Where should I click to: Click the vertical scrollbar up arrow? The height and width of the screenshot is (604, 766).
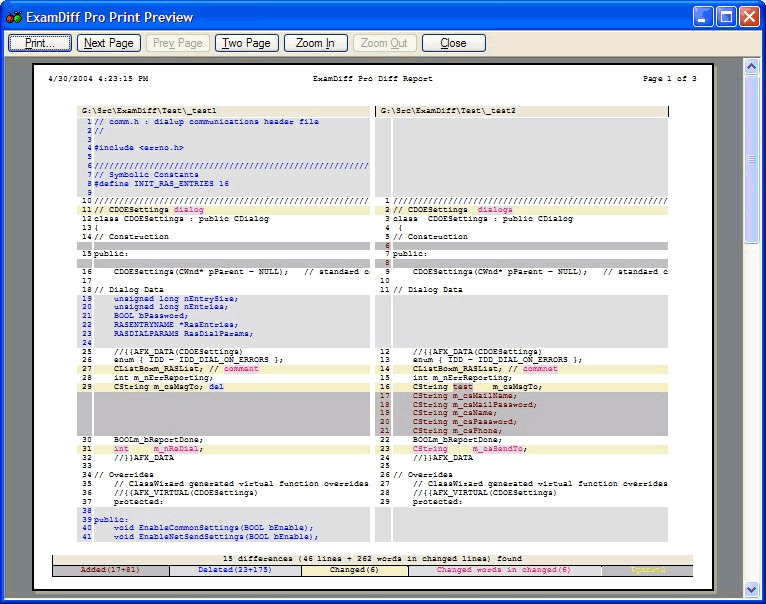tap(752, 66)
